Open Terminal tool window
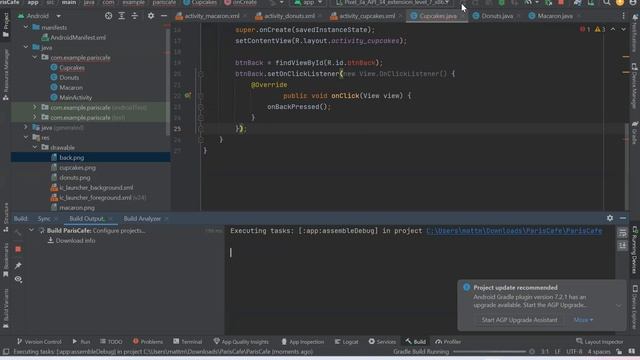640x360 pixels. tap(187, 342)
